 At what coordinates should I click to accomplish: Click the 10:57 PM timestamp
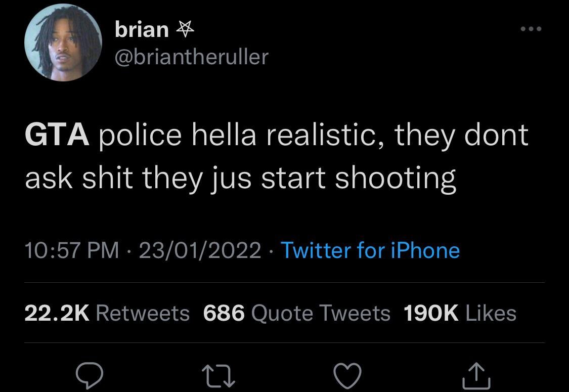point(72,250)
